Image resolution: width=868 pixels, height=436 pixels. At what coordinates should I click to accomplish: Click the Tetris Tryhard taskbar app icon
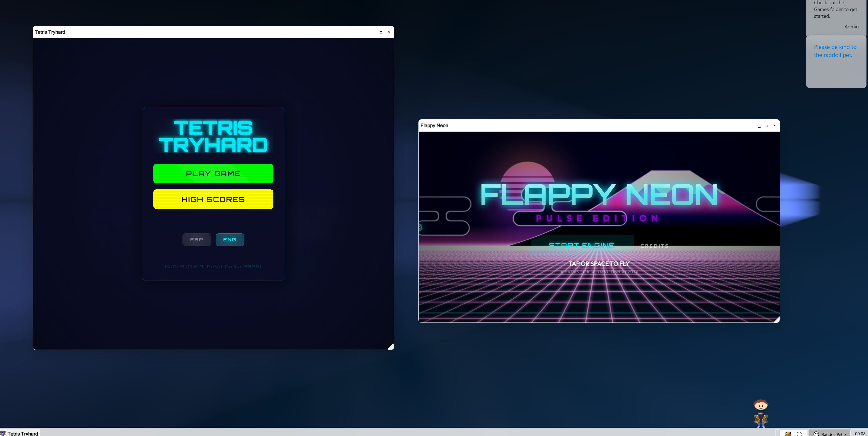pos(3,433)
